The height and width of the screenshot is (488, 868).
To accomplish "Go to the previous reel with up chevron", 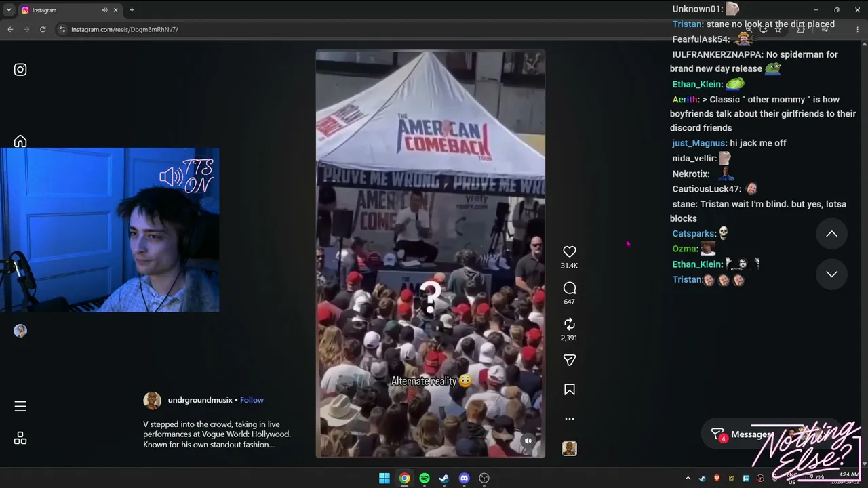I will pos(831,234).
